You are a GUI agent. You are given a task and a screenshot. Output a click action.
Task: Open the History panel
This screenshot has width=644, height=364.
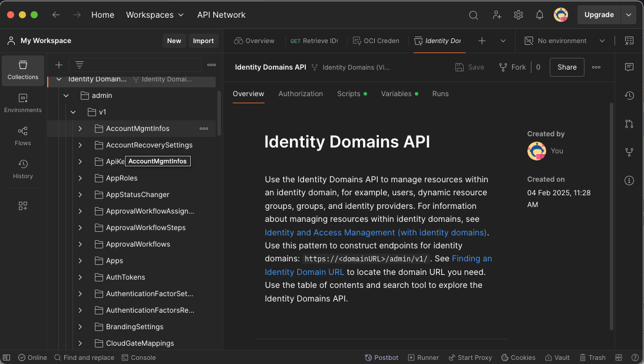(22, 169)
